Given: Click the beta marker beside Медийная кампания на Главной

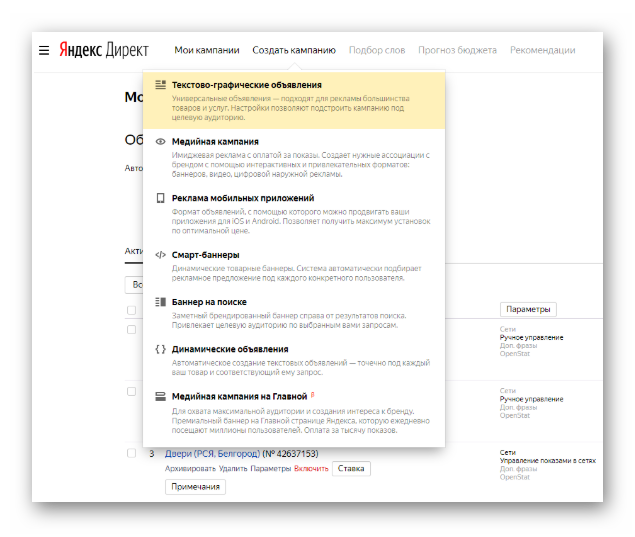Looking at the screenshot, I should click(312, 394).
